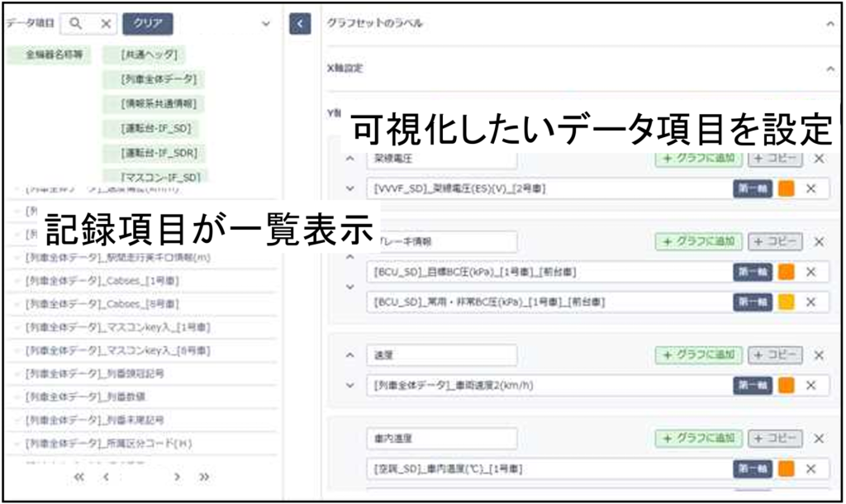Toggle the 第一軸 axis button for 車内温度 row

(752, 468)
